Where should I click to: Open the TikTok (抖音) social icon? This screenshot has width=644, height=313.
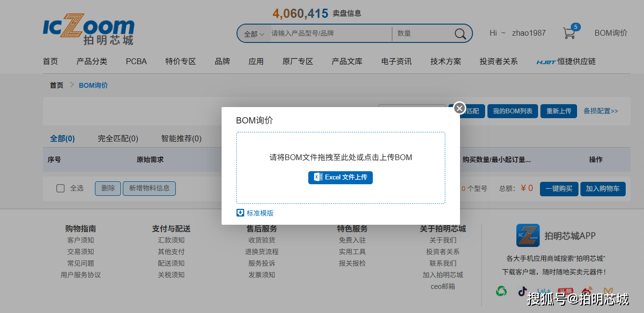point(523,291)
